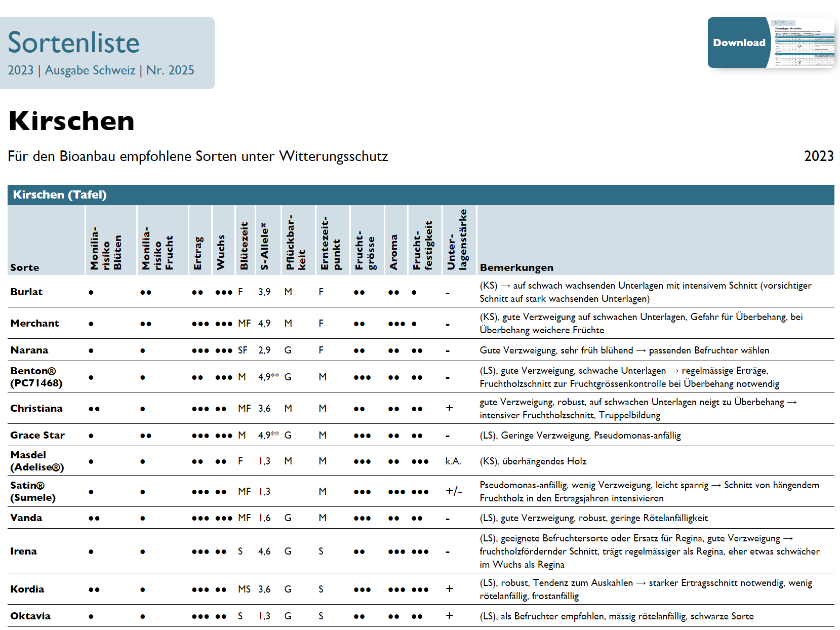Click Burlat's S-Allele value '3,9'
Image resolution: width=840 pixels, height=630 pixels.
(264, 292)
